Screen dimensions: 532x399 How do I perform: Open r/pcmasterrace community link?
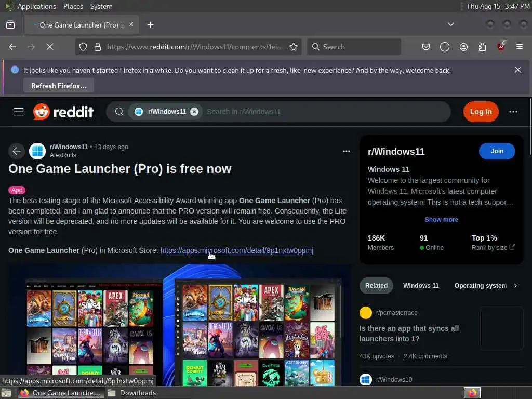click(x=396, y=312)
